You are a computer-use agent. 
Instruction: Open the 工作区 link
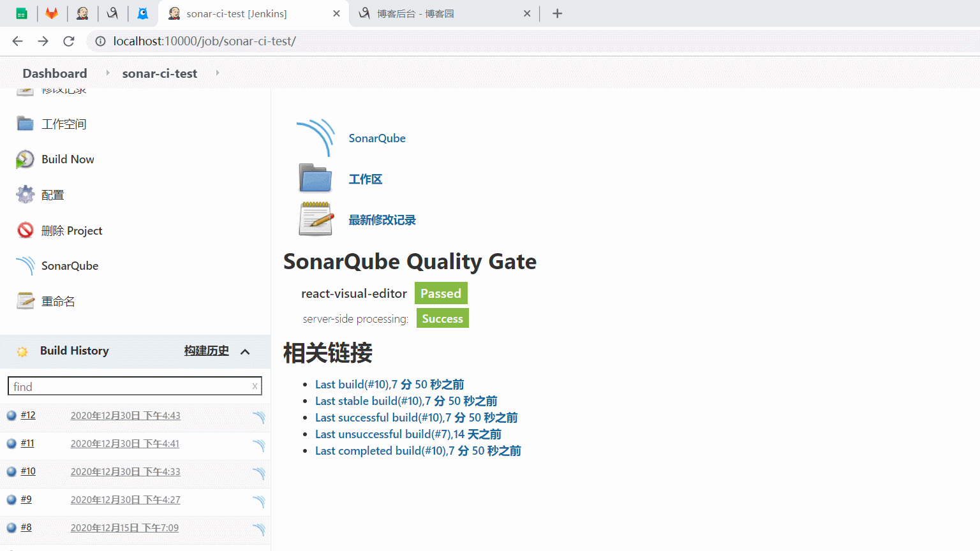(x=366, y=179)
